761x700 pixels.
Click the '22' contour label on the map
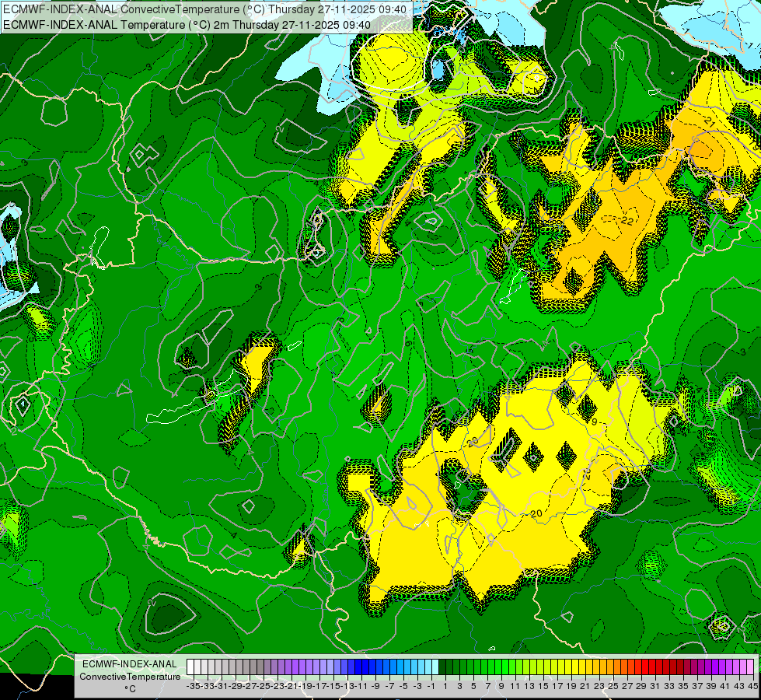[627, 221]
